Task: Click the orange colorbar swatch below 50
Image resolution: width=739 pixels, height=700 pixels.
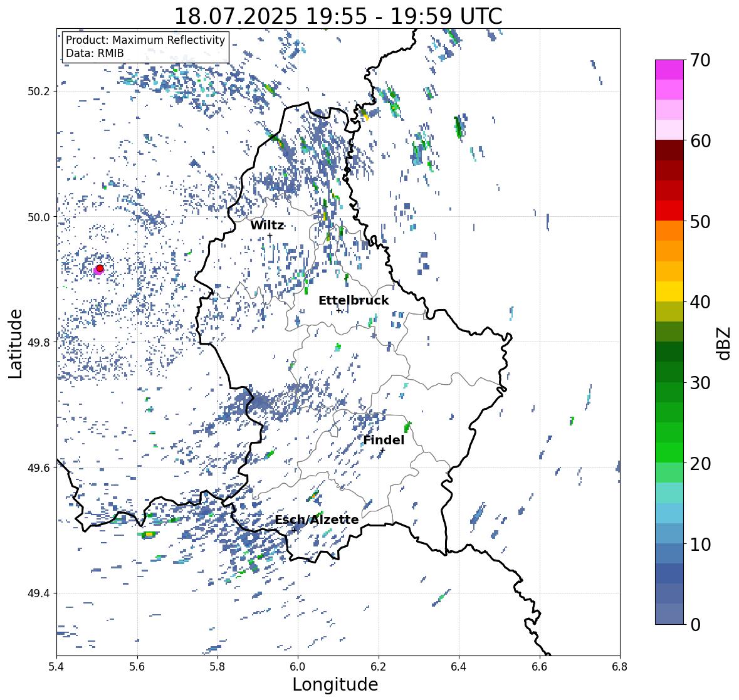Action: click(x=669, y=231)
